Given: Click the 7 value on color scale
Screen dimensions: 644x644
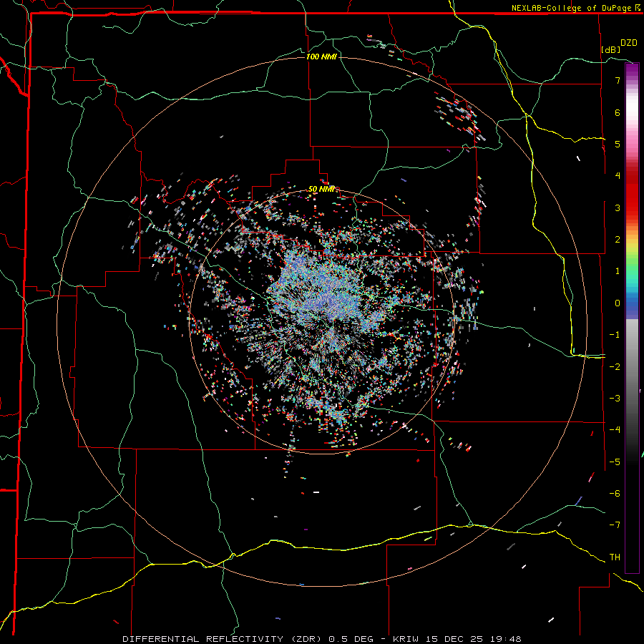Looking at the screenshot, I should tap(618, 80).
